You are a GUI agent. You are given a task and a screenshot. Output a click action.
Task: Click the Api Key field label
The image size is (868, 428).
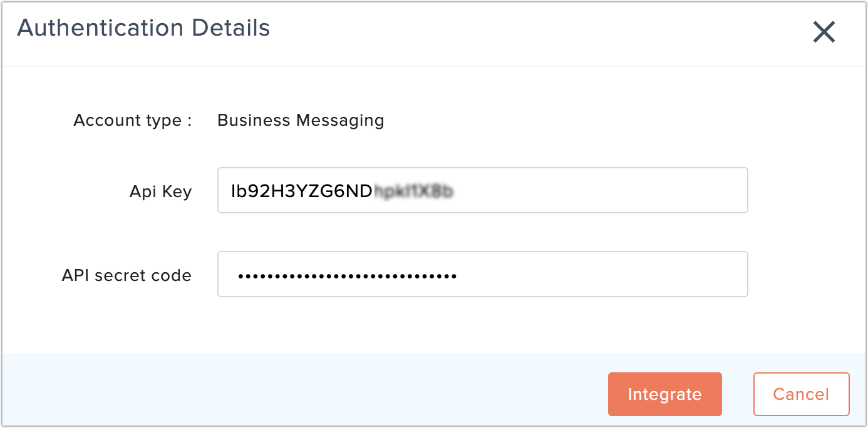(x=160, y=191)
